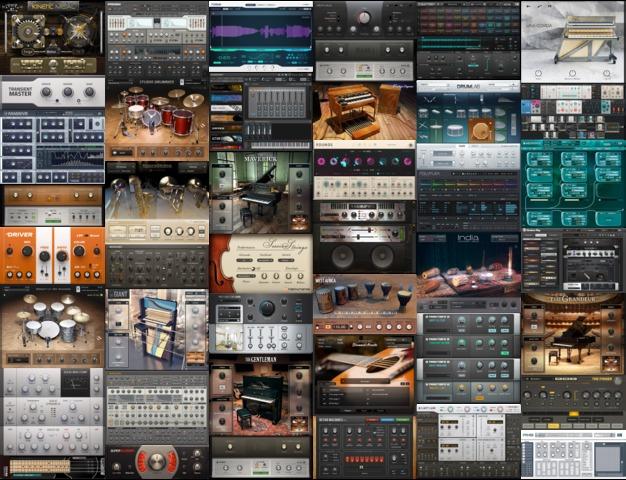Select the blue library banner in the browser list
This screenshot has width=626, height=480.
pyautogui.click(x=226, y=99)
